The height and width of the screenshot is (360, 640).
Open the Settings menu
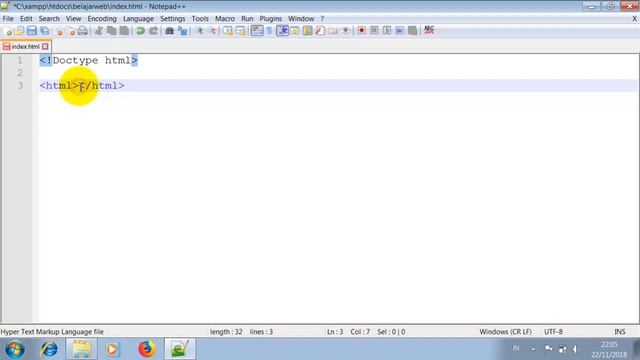pos(173,19)
